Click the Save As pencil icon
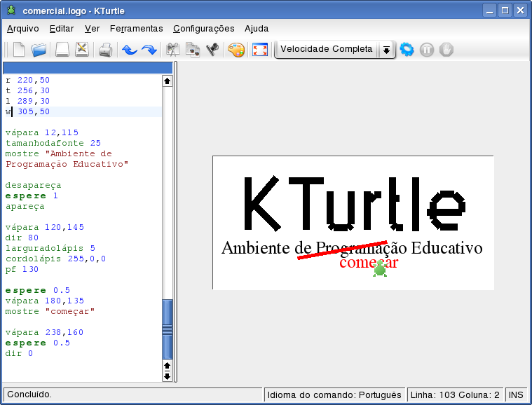The height and width of the screenshot is (405, 532). [82, 50]
